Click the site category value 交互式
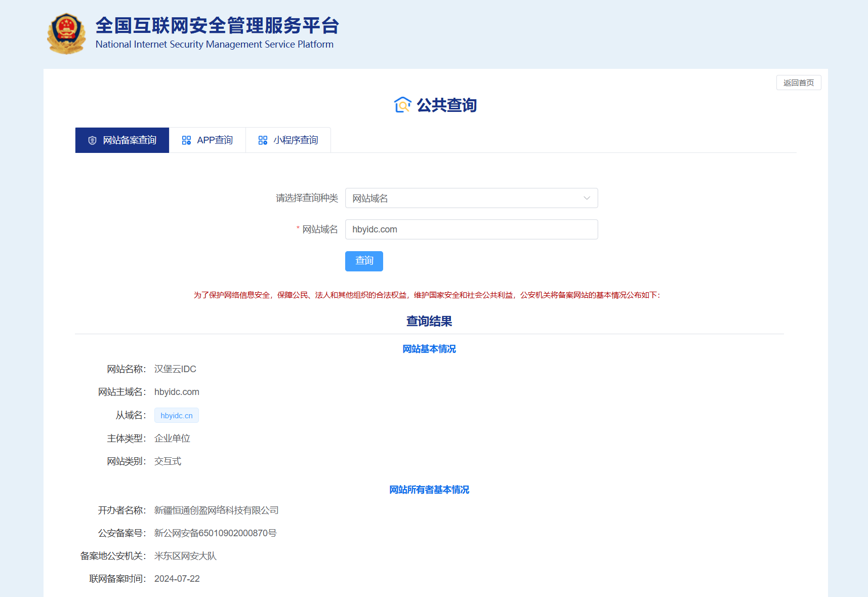This screenshot has width=868, height=597. (168, 461)
